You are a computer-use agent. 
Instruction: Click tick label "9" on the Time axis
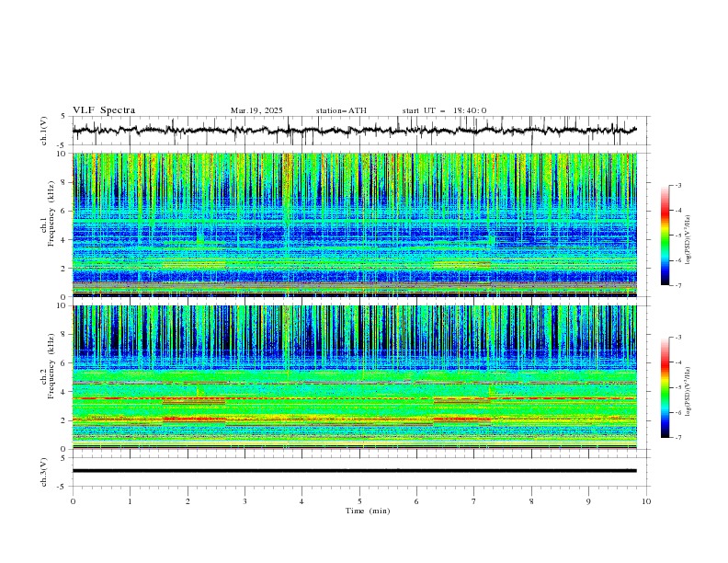tap(588, 501)
